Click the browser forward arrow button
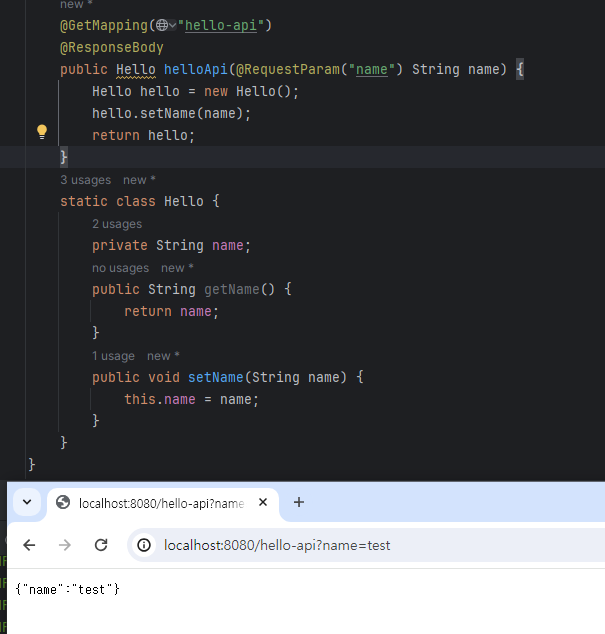The width and height of the screenshot is (605, 634). point(65,545)
